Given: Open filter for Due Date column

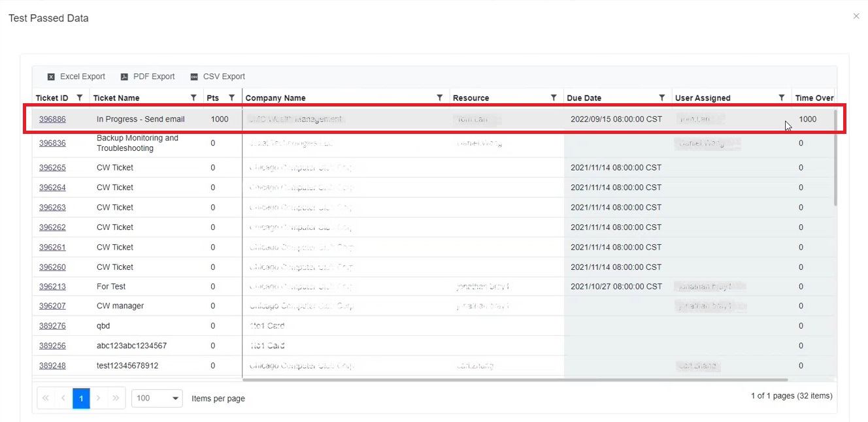Looking at the screenshot, I should 661,98.
